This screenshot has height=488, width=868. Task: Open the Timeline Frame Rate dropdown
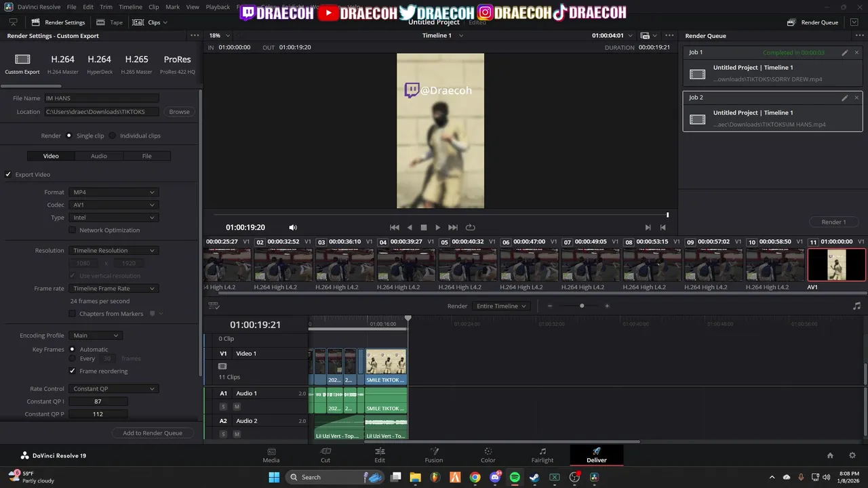113,288
